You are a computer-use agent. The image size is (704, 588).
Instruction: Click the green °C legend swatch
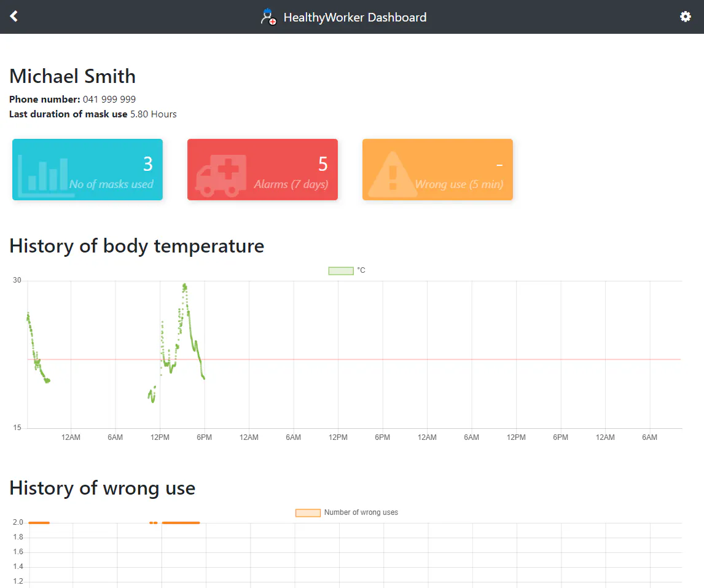[340, 270]
